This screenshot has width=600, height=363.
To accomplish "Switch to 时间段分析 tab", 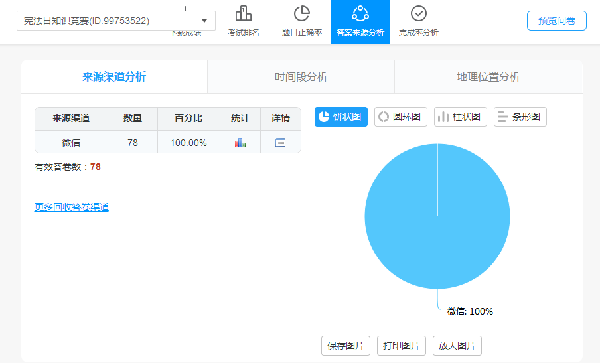I will pos(301,77).
